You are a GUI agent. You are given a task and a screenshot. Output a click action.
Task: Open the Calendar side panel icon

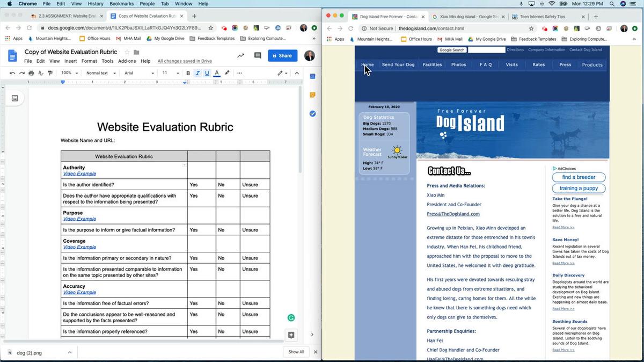(x=312, y=76)
